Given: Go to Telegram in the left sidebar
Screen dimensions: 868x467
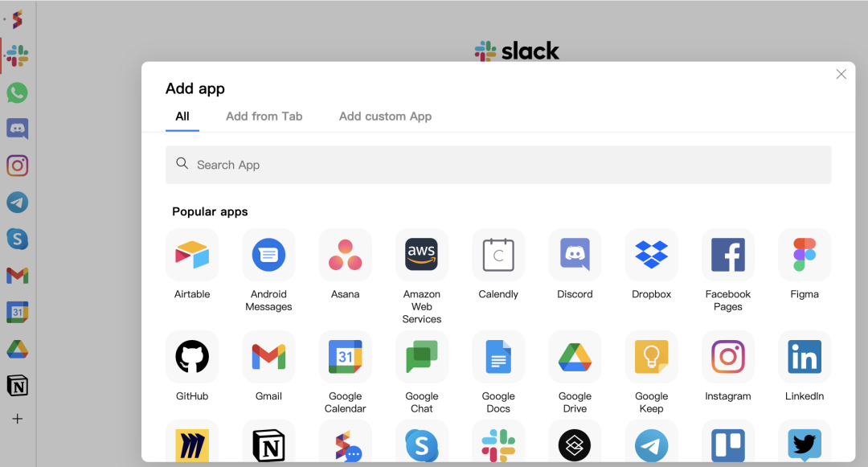Looking at the screenshot, I should tap(17, 203).
